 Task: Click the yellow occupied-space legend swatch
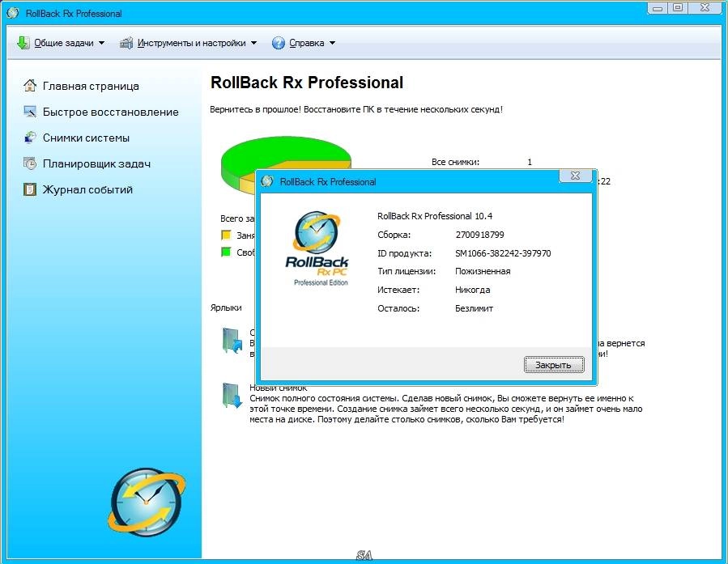pyautogui.click(x=226, y=235)
